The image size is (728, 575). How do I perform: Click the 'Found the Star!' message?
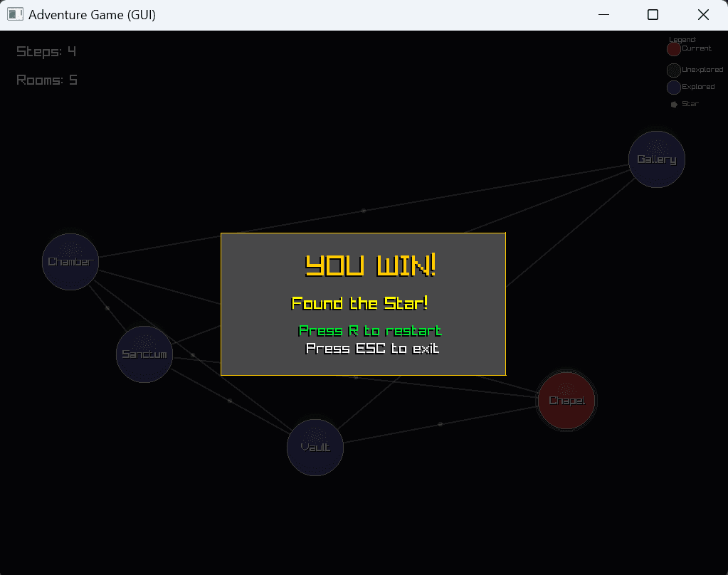click(360, 303)
